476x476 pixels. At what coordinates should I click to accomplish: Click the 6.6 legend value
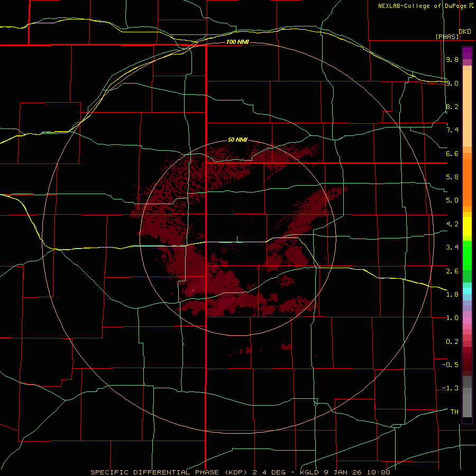tap(452, 153)
